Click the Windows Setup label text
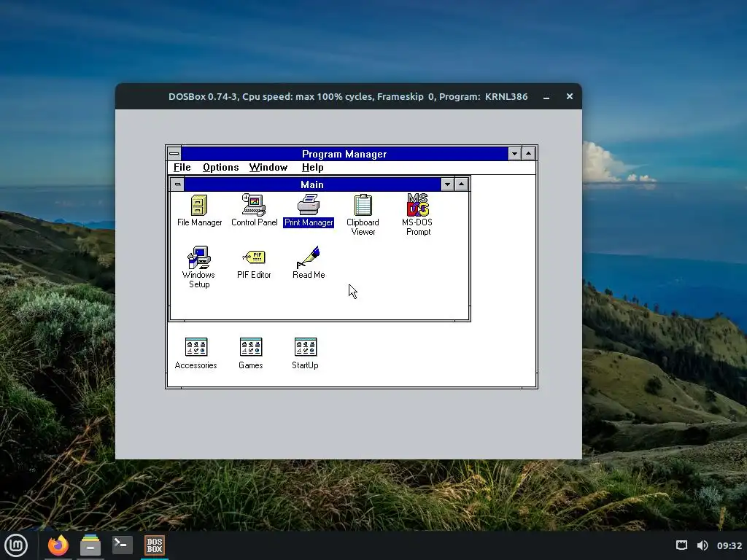Image resolution: width=747 pixels, height=560 pixels. pyautogui.click(x=199, y=279)
